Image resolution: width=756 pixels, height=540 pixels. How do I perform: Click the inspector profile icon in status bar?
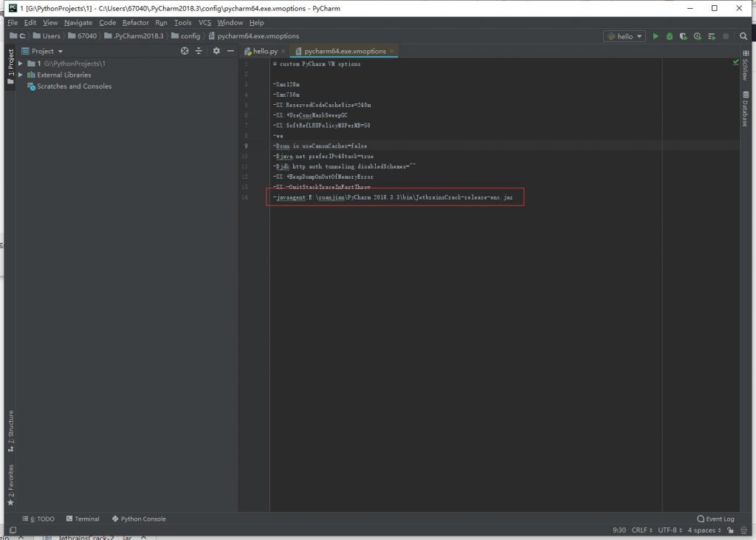pyautogui.click(x=744, y=530)
